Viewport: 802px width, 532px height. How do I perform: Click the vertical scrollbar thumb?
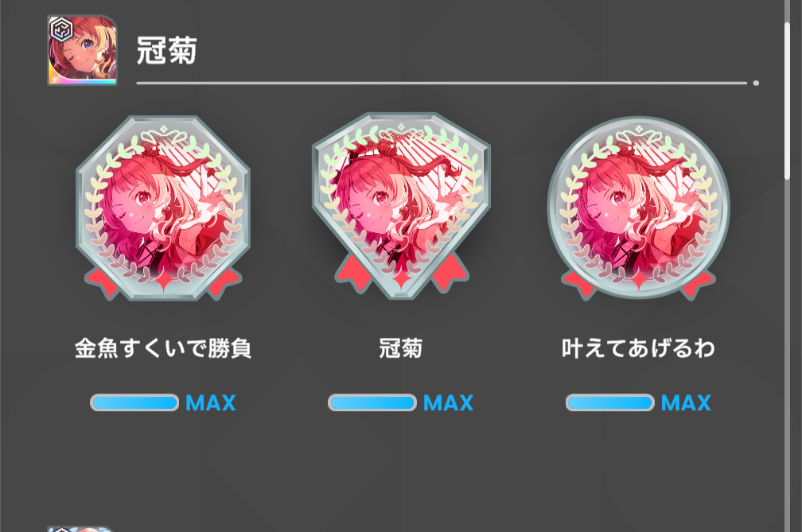click(788, 100)
